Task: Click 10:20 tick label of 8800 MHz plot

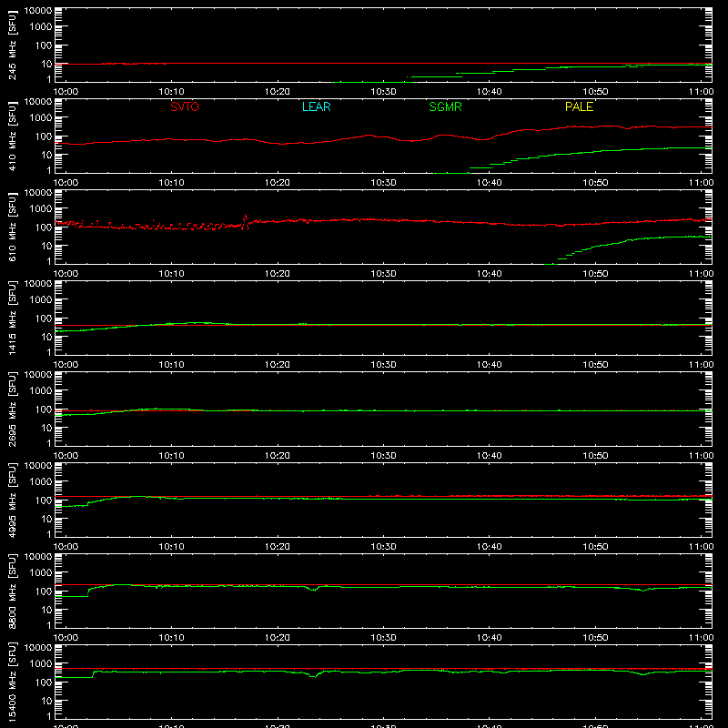Action: coord(278,638)
